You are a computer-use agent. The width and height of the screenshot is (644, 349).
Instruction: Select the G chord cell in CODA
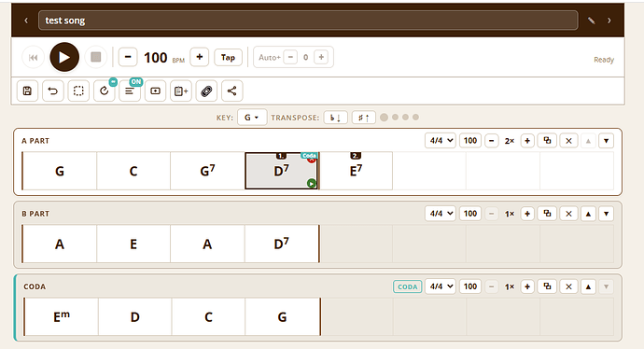(282, 316)
